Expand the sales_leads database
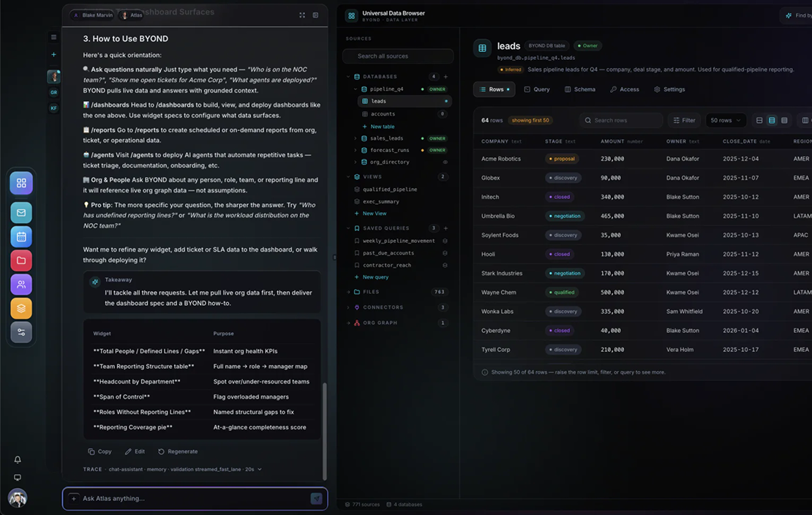This screenshot has width=812, height=515. point(356,138)
